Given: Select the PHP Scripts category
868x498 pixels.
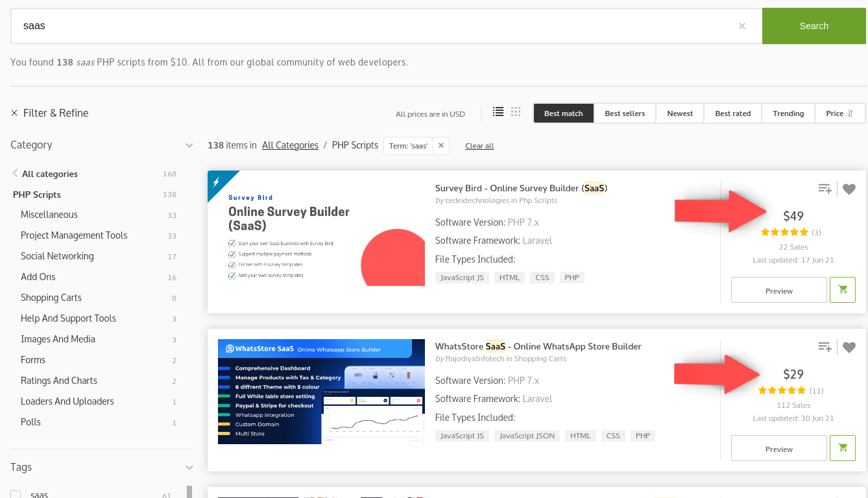Looking at the screenshot, I should point(37,195).
